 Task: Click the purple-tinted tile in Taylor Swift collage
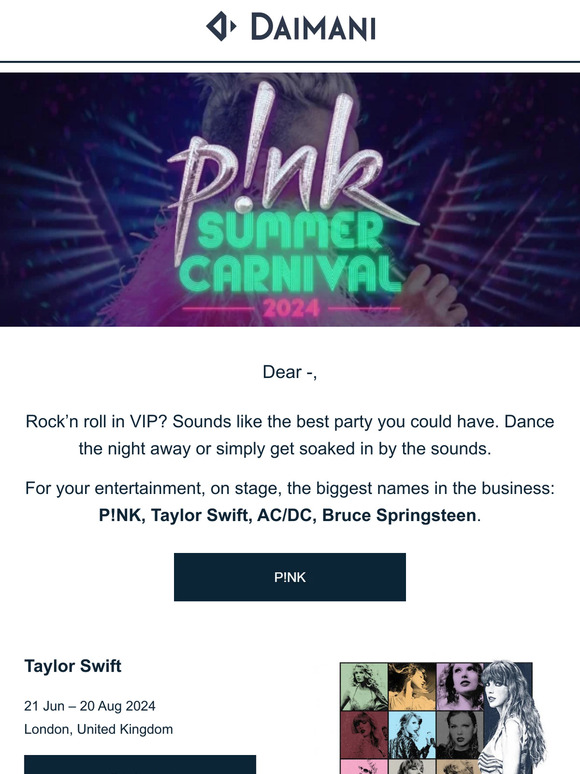[x=459, y=686]
